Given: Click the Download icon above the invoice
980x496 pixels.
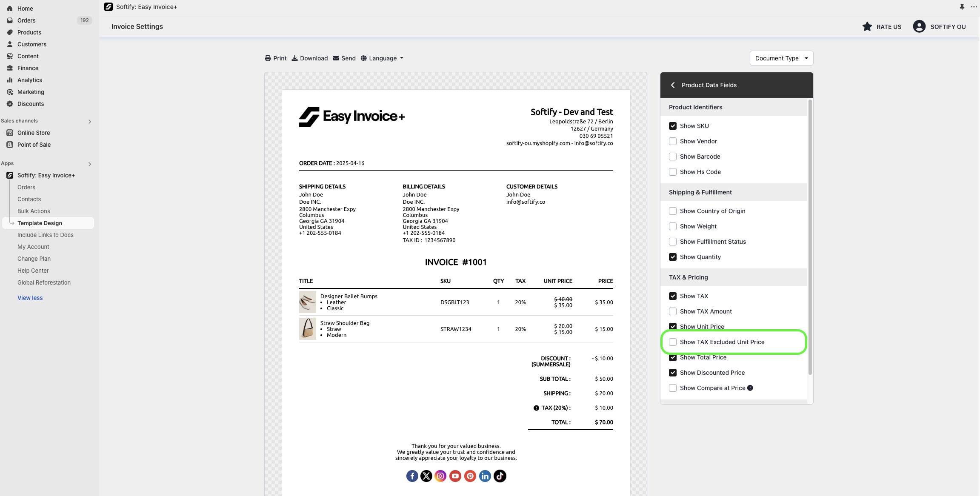Looking at the screenshot, I should [x=294, y=58].
